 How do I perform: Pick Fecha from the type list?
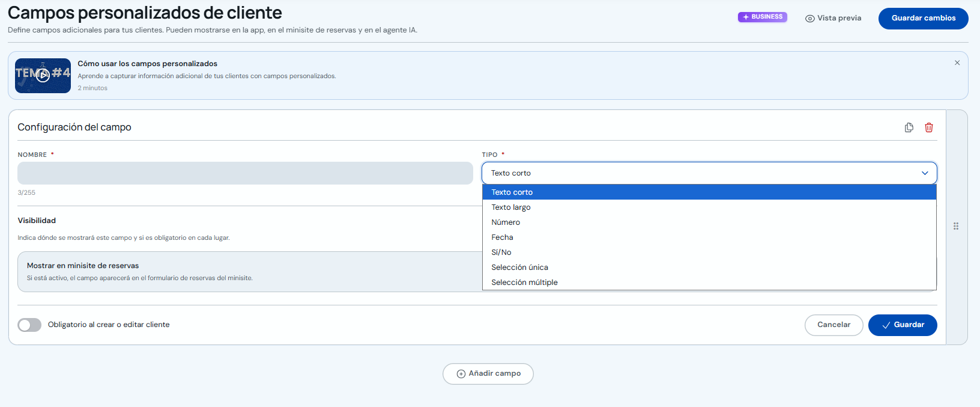[x=709, y=237]
